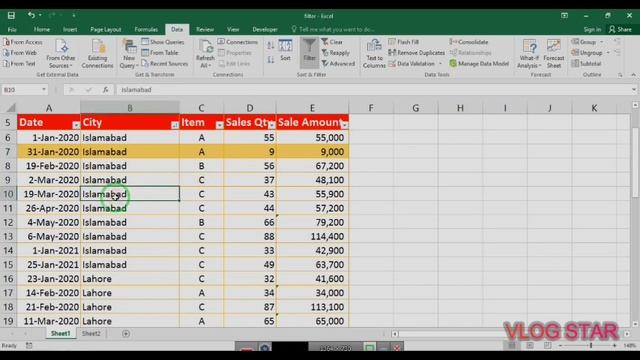Image resolution: width=640 pixels, height=360 pixels.
Task: Open the City column filter dropdown
Action: (175, 125)
